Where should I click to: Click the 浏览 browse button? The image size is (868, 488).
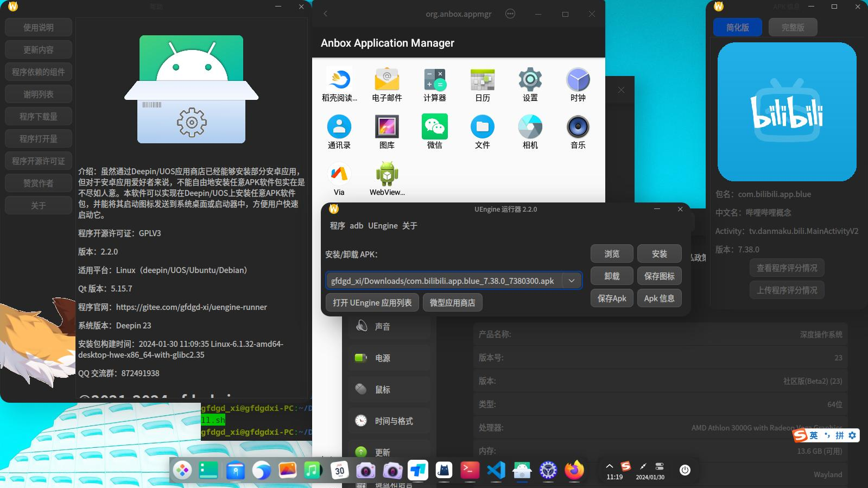pyautogui.click(x=612, y=254)
